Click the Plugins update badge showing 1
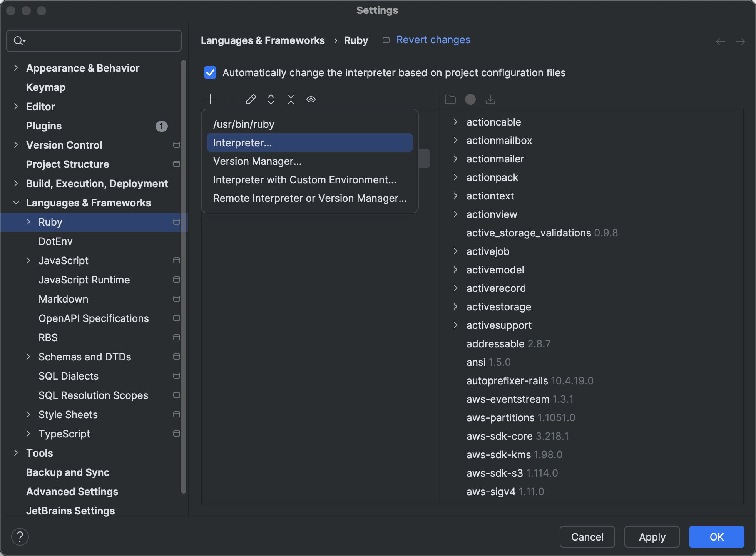 pyautogui.click(x=162, y=126)
